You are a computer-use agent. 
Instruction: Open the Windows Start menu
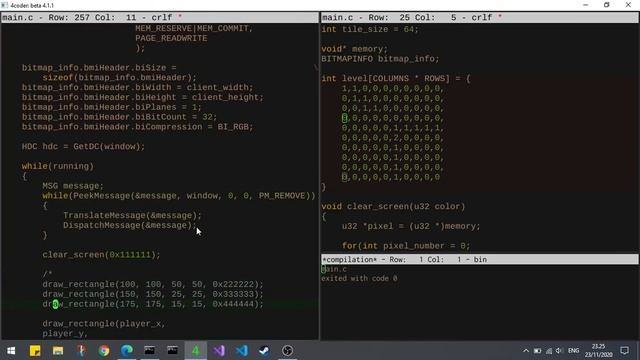(x=11, y=351)
